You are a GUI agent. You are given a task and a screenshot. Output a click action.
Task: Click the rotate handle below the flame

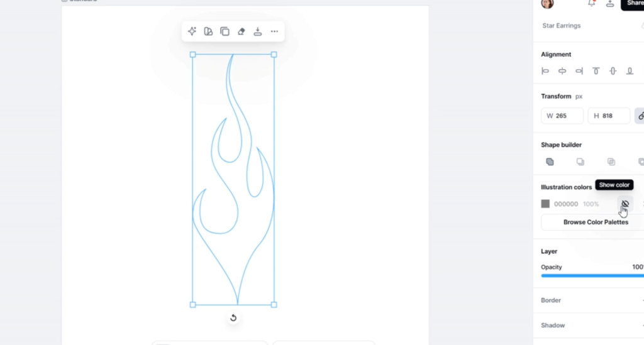pos(233,318)
